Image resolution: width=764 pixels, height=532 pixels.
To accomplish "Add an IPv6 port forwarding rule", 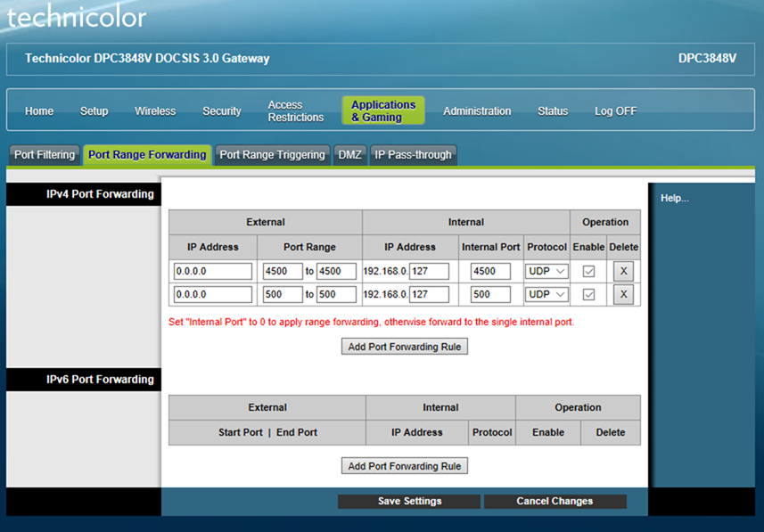I will [x=405, y=466].
